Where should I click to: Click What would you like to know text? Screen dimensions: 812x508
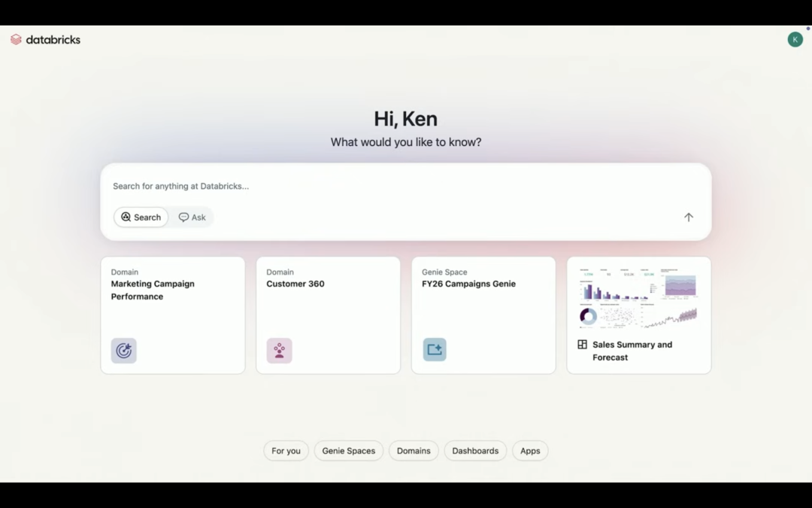(405, 142)
